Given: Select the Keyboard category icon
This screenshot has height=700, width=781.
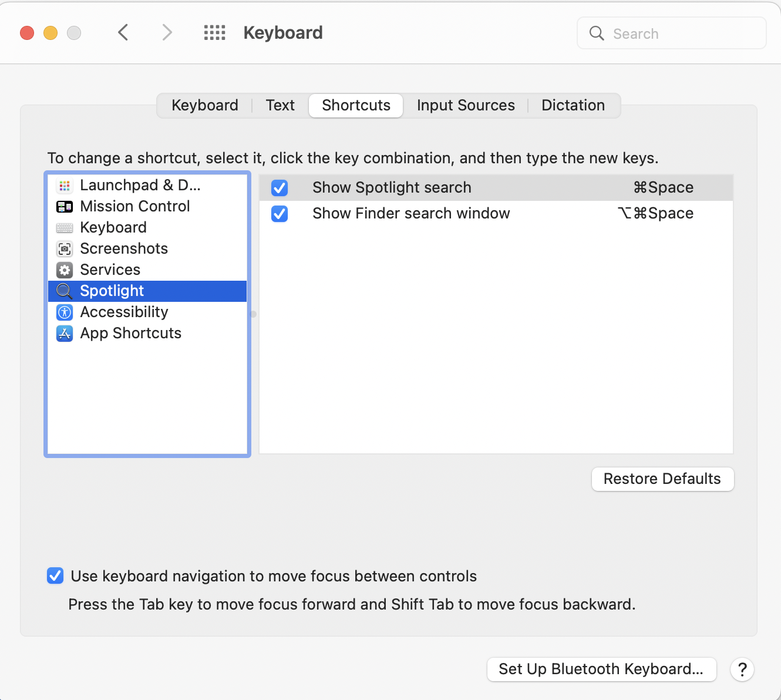Looking at the screenshot, I should click(x=65, y=228).
